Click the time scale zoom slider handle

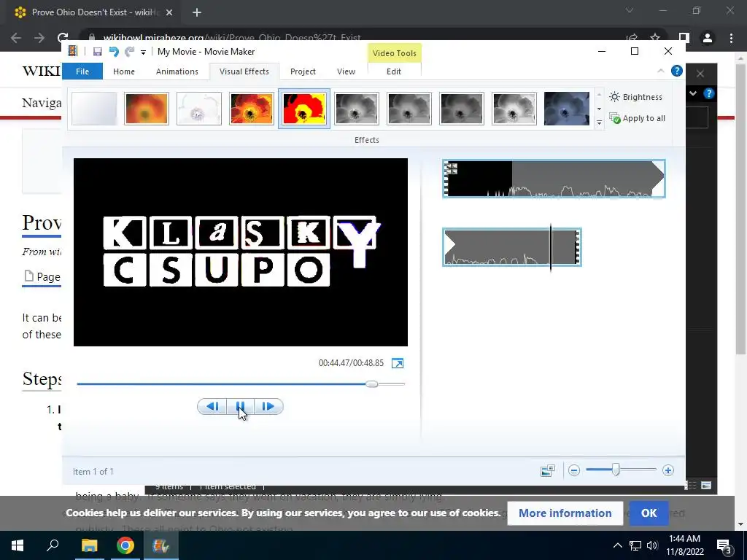pos(616,470)
